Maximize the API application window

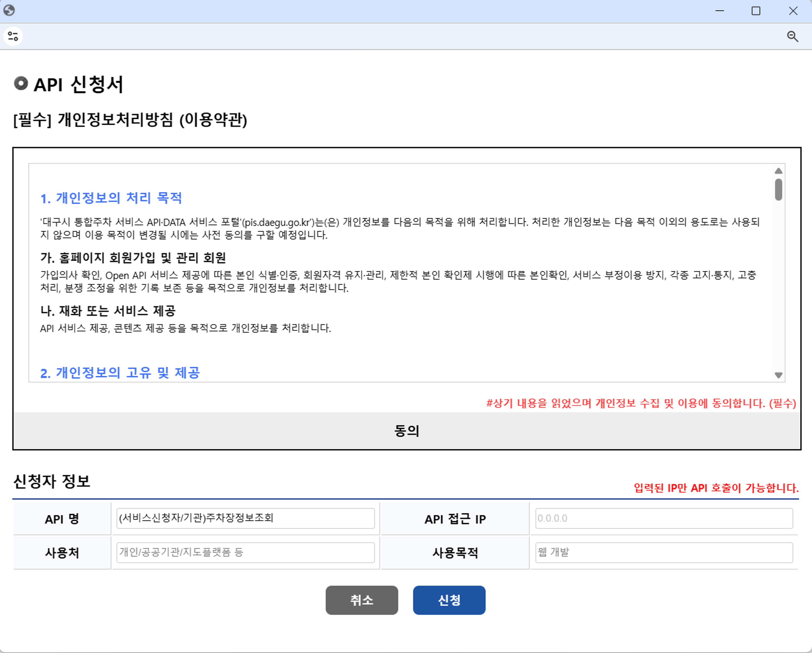[756, 11]
